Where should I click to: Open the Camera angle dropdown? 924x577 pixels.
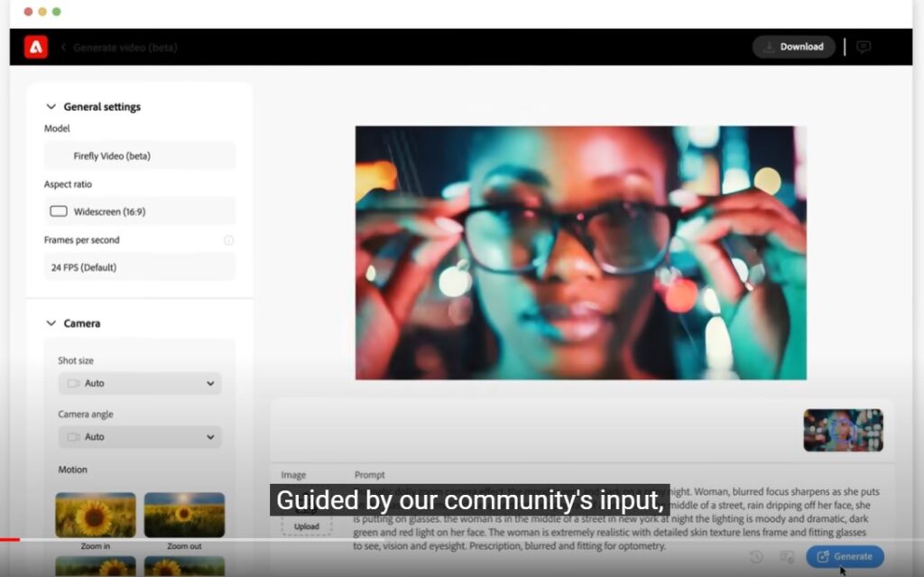tap(140, 437)
